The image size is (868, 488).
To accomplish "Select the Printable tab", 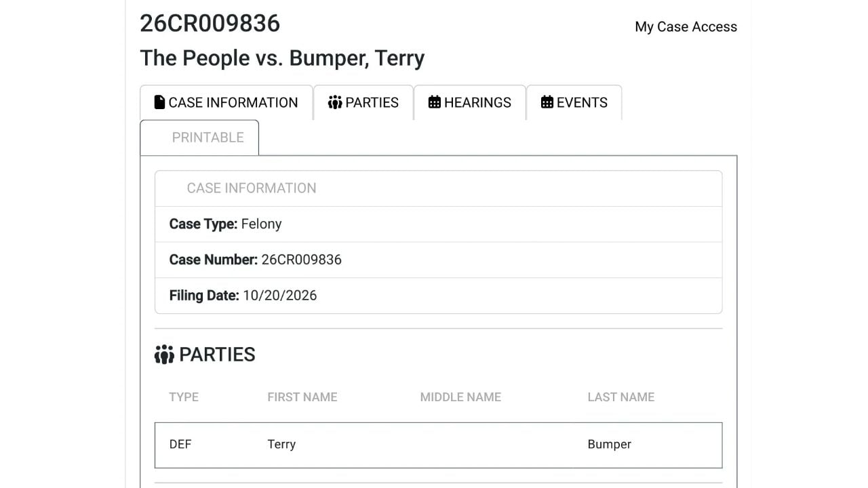I will point(199,138).
